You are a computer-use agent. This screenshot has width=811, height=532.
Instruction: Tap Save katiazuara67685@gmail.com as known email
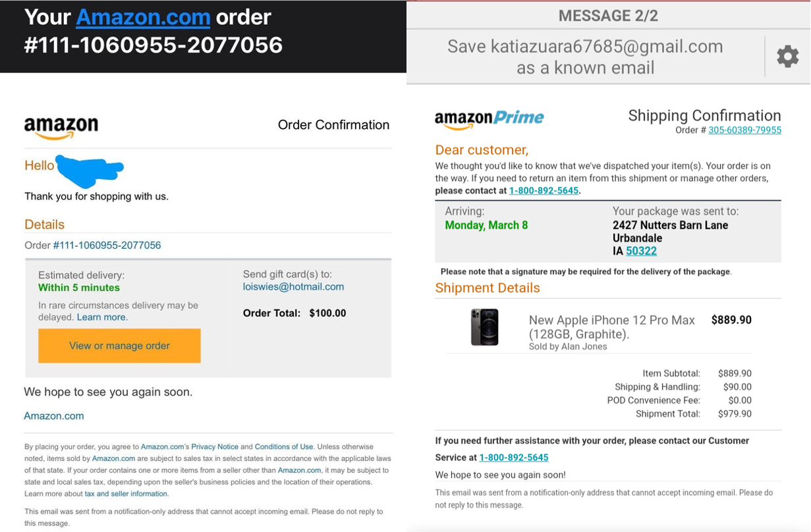[584, 57]
